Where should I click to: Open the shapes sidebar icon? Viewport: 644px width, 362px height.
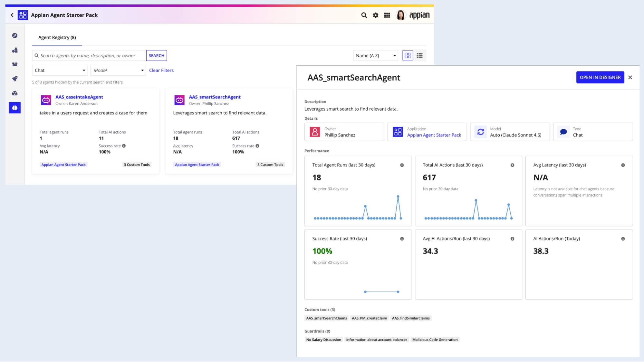point(15,50)
